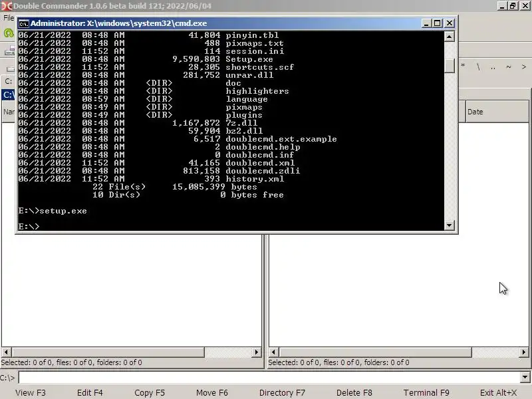Click the highlighted C:\ path bar
The image size is (532, 399).
[9, 94]
